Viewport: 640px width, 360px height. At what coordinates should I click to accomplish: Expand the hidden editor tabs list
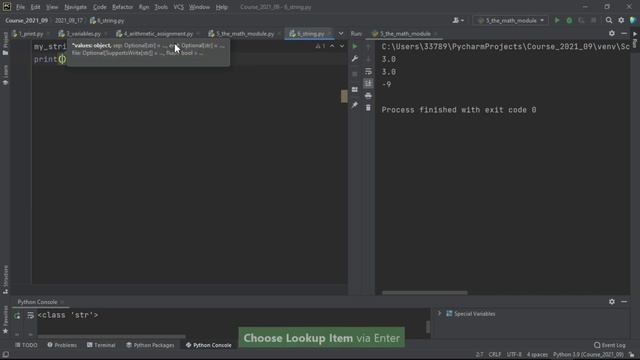pyautogui.click(x=341, y=33)
